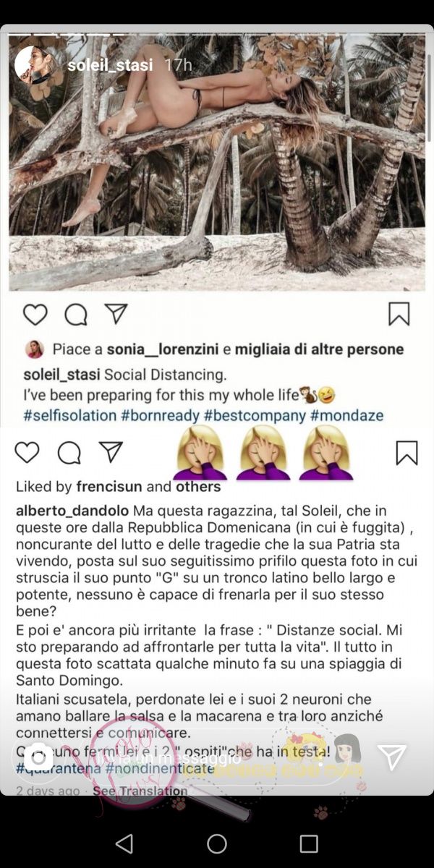Open soleil_stasi profile picture in story header
434x868 pixels.
tap(35, 65)
